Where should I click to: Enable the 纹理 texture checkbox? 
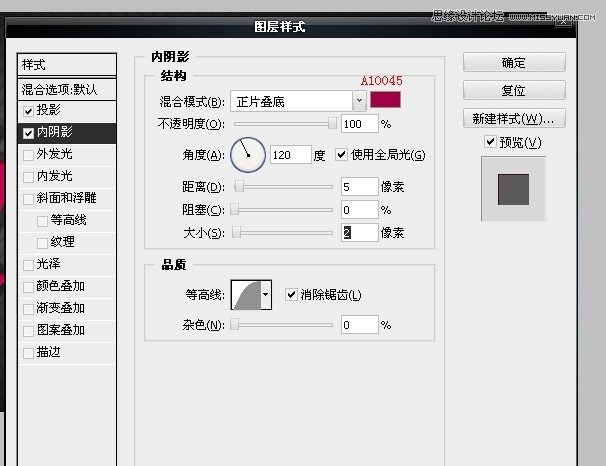point(42,243)
